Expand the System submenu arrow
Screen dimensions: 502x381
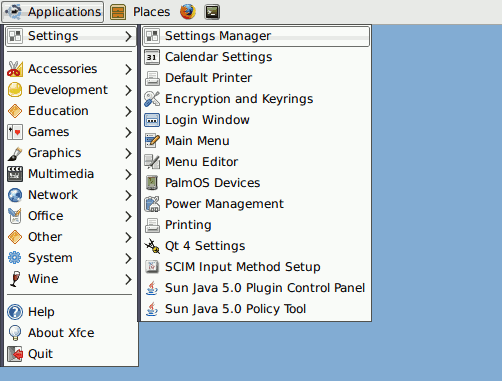128,258
